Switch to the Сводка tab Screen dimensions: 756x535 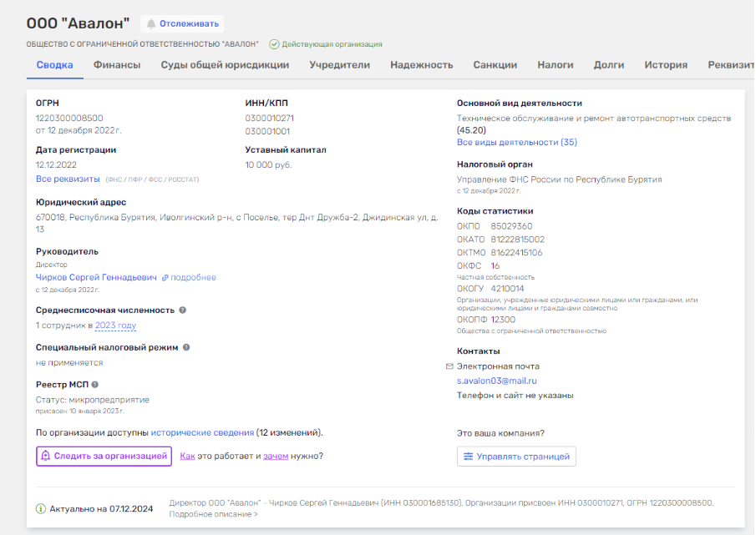click(54, 65)
